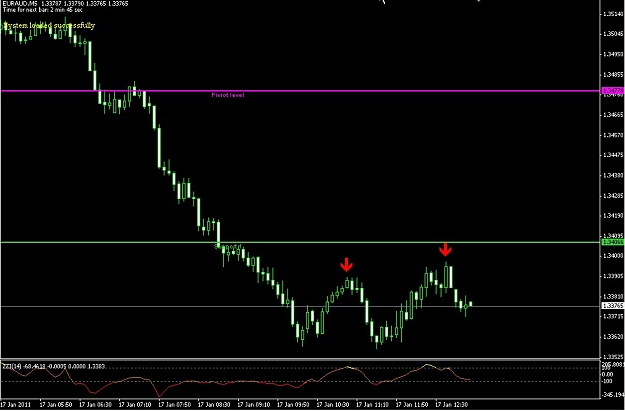
Task: Click the 1.33525 price axis label
Action: [613, 357]
